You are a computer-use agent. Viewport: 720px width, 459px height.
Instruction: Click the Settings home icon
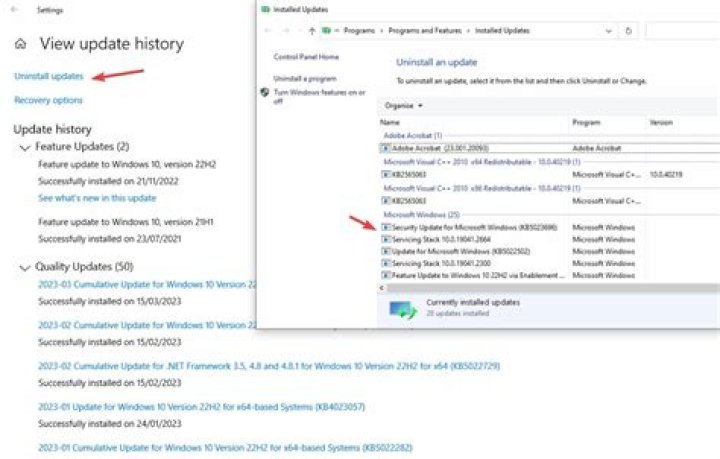tap(20, 45)
